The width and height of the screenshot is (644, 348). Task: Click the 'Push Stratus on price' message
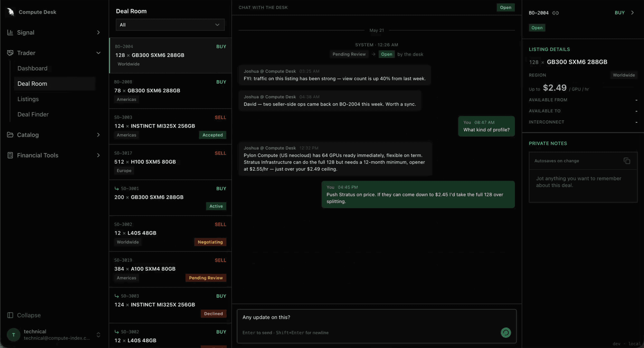418,195
